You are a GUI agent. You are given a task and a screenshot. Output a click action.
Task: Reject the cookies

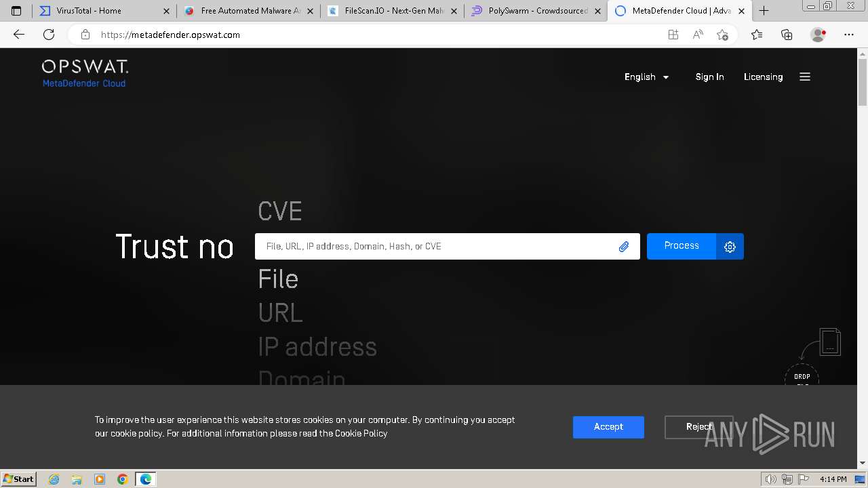click(x=699, y=427)
